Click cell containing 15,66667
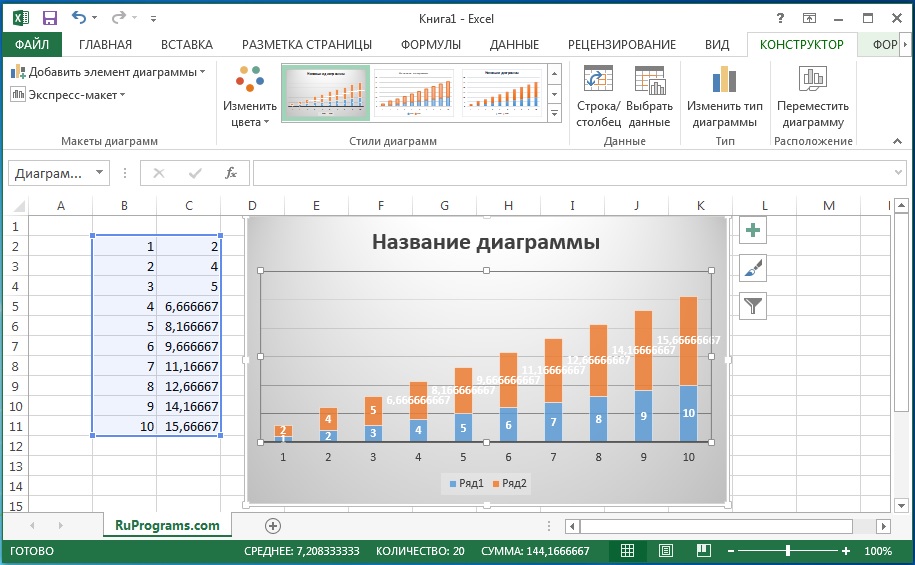 [x=188, y=426]
